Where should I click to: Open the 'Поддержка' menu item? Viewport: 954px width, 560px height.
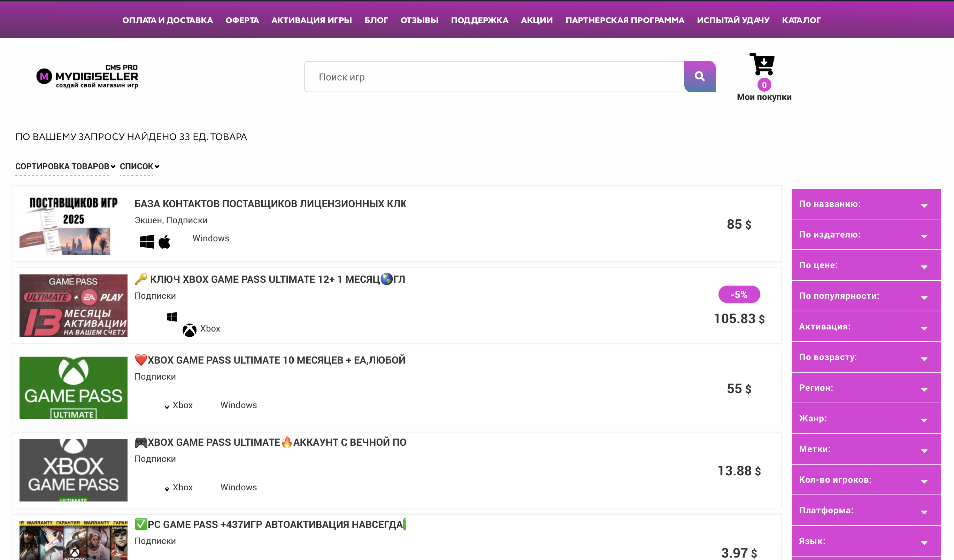coord(480,20)
